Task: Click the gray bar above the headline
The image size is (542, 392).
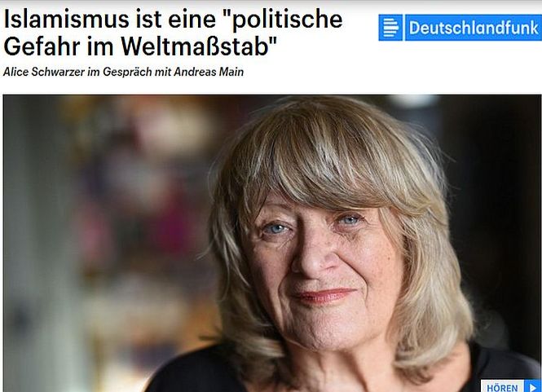Action: point(271,2)
